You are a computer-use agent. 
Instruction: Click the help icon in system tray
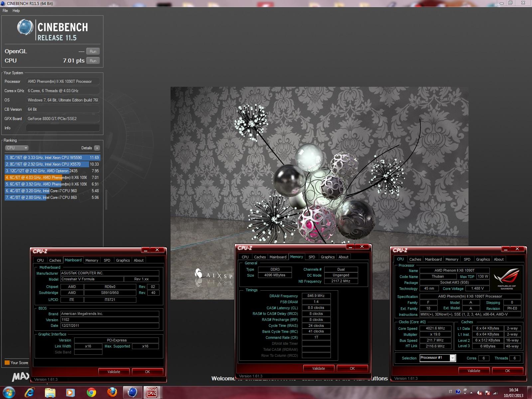458,392
